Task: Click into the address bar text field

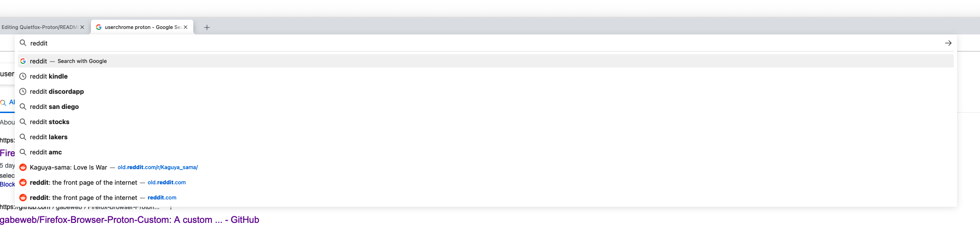Action: [x=482, y=43]
